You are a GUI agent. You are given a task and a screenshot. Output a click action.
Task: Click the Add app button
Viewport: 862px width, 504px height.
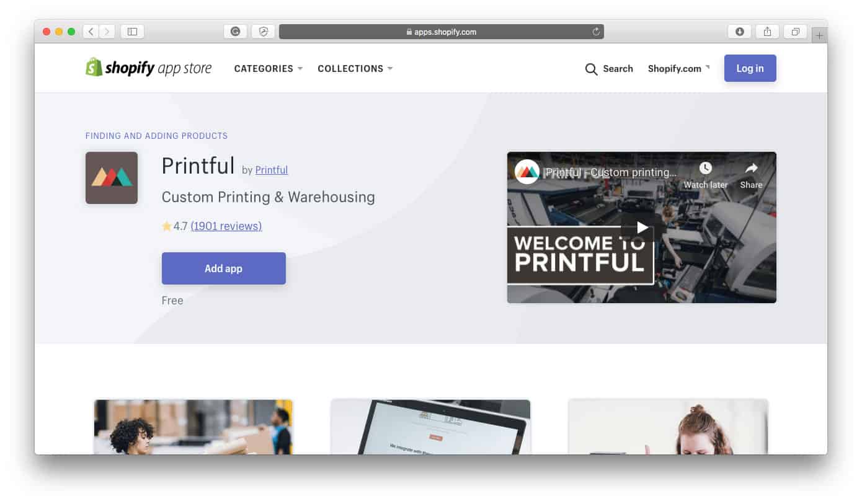[224, 268]
